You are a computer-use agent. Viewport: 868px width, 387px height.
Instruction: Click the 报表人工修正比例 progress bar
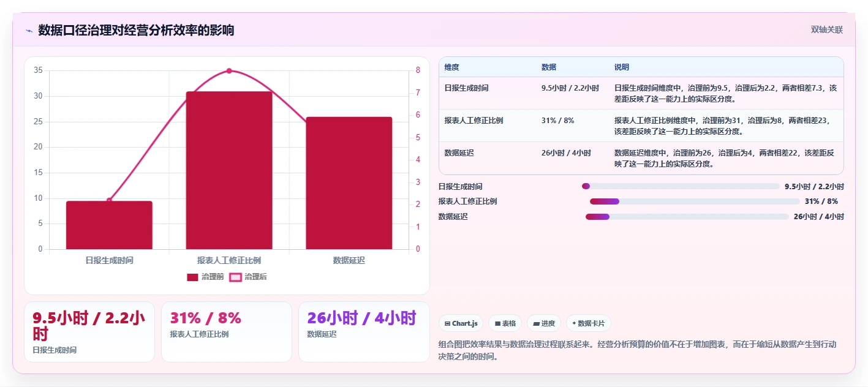695,201
